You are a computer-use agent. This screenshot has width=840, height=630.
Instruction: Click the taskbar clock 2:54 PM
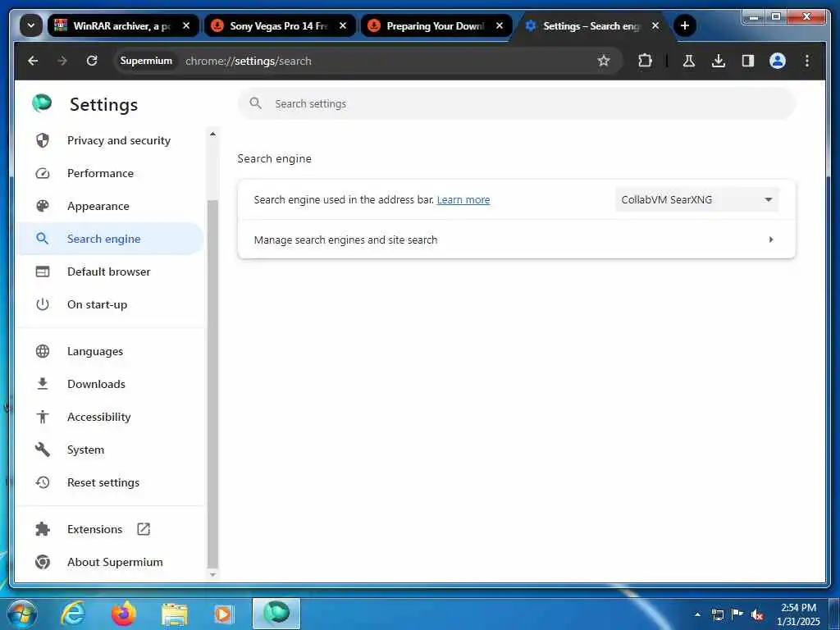[798, 614]
